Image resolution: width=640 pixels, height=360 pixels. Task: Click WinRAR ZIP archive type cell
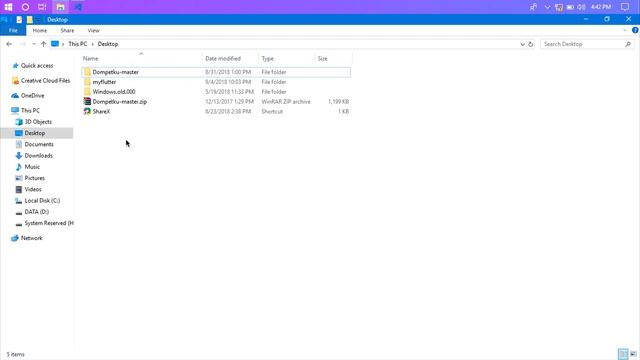point(286,102)
